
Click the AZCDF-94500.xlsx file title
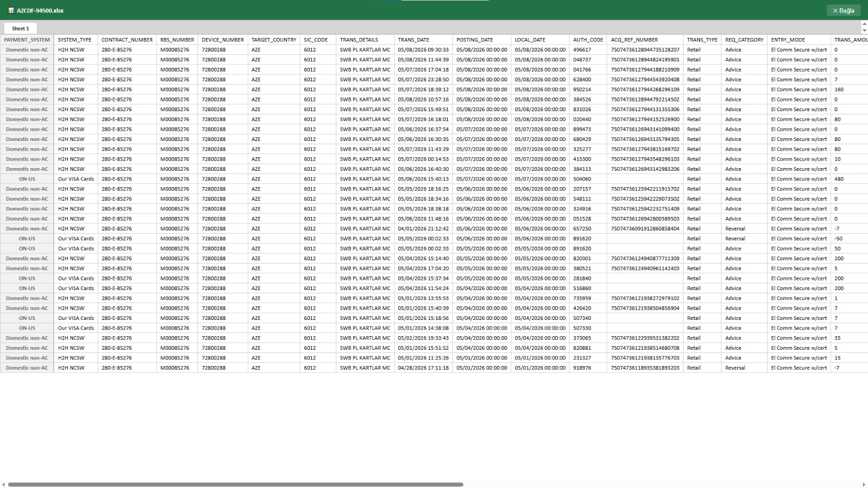pyautogui.click(x=40, y=10)
